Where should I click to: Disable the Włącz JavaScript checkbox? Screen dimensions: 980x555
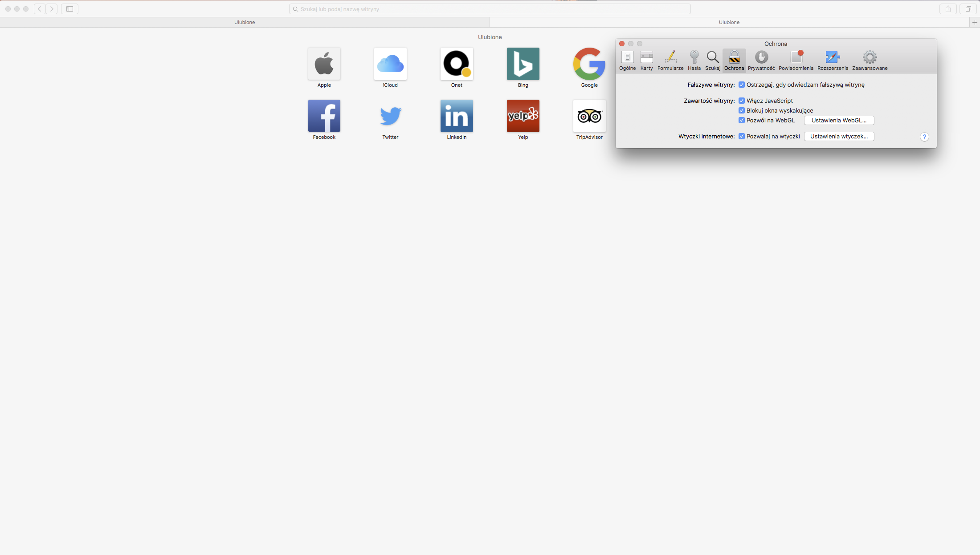(742, 101)
